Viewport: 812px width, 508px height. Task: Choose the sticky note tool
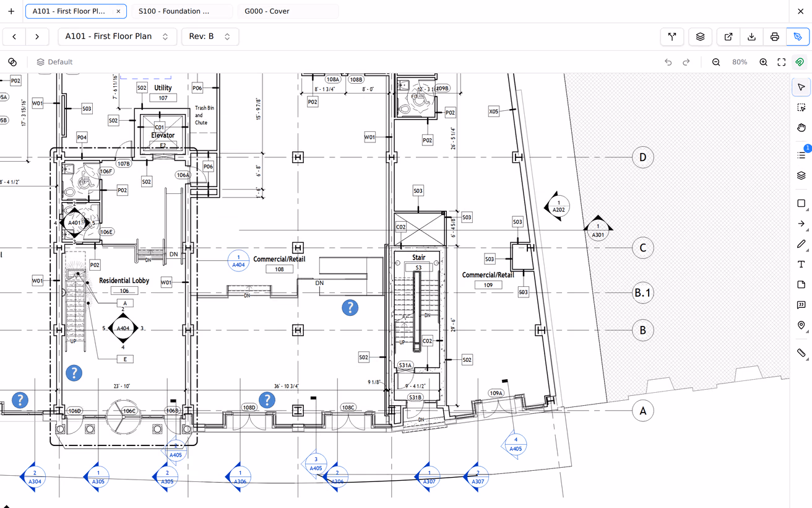801,284
